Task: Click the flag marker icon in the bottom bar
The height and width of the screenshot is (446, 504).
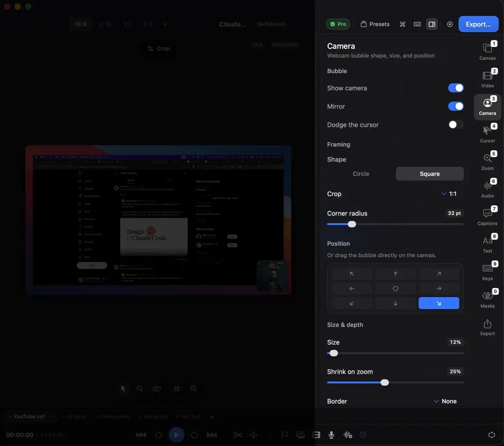Action: tap(284, 435)
